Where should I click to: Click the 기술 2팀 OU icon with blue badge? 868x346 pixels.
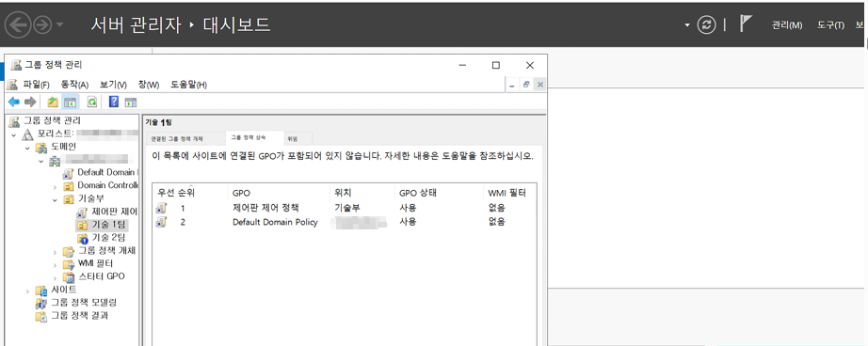(83, 238)
